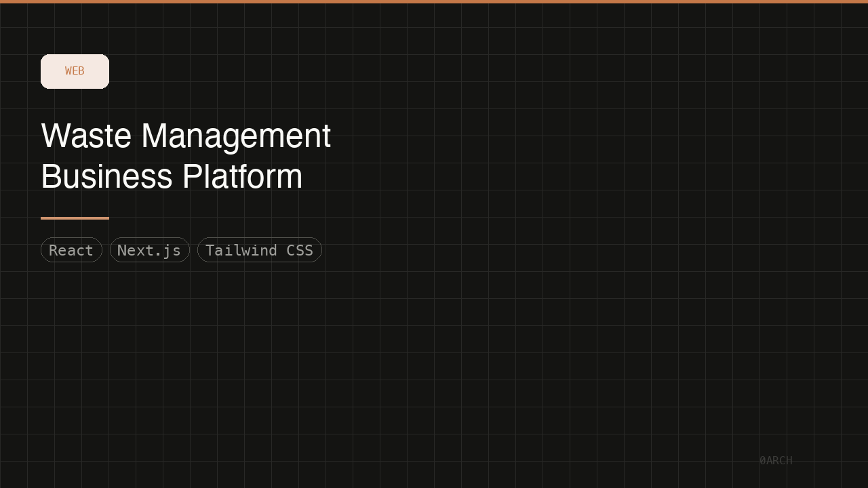Click the orange divider under the title
The height and width of the screenshot is (488, 868).
point(75,218)
